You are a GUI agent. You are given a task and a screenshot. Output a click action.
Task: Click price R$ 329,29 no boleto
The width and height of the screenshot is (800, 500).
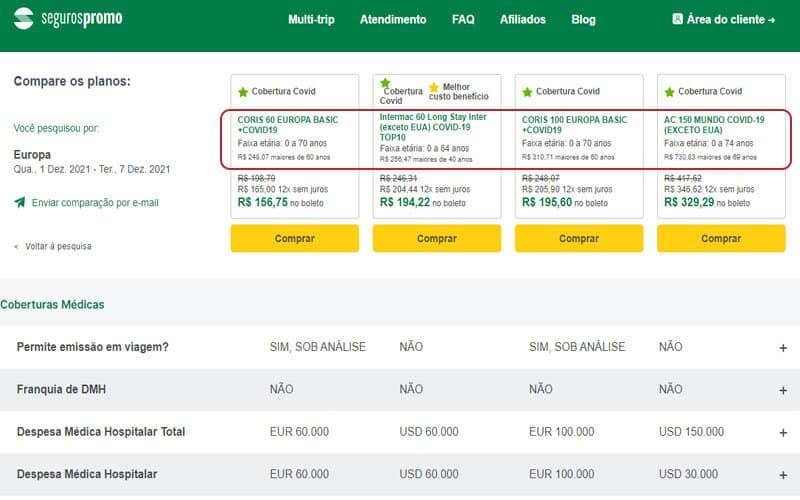707,203
